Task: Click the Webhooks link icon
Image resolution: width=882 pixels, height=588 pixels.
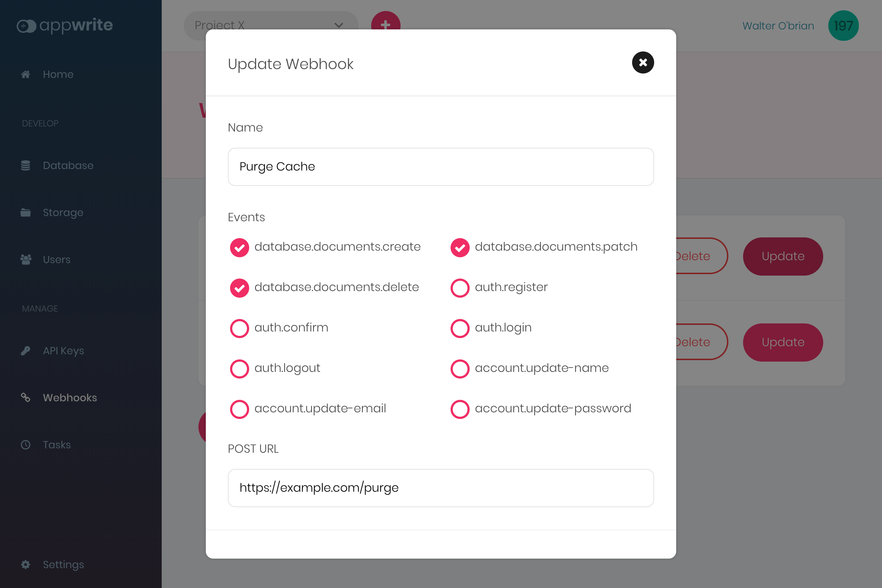Action: [25, 398]
